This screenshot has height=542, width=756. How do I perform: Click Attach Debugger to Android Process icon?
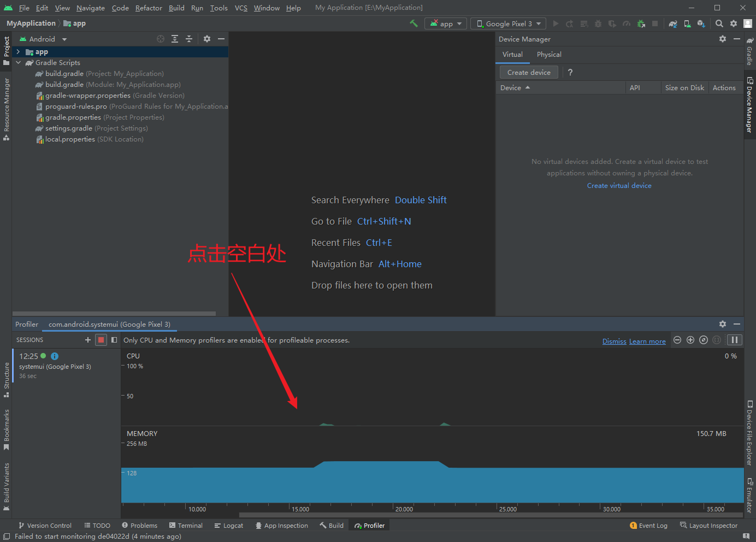tap(641, 23)
